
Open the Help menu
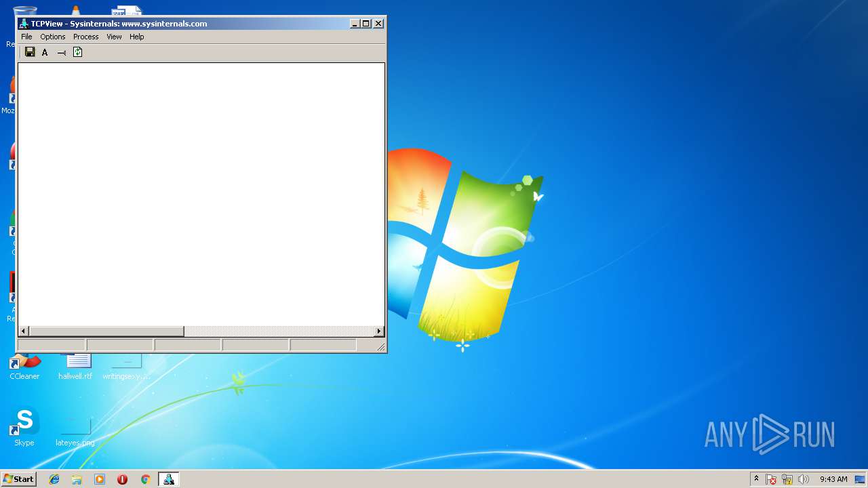137,37
